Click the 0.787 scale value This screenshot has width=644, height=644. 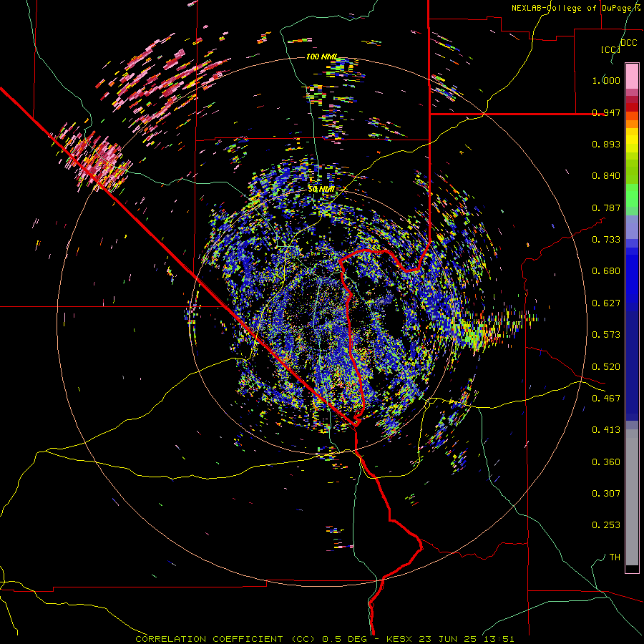pos(606,208)
